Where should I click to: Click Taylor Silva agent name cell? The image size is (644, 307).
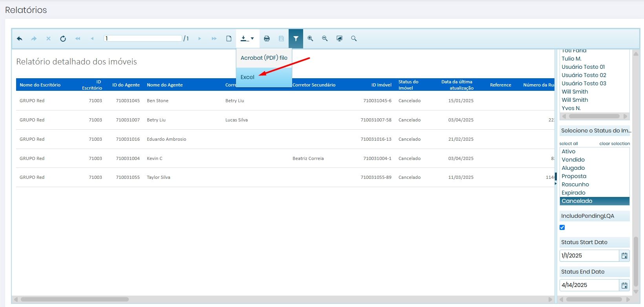(x=159, y=177)
